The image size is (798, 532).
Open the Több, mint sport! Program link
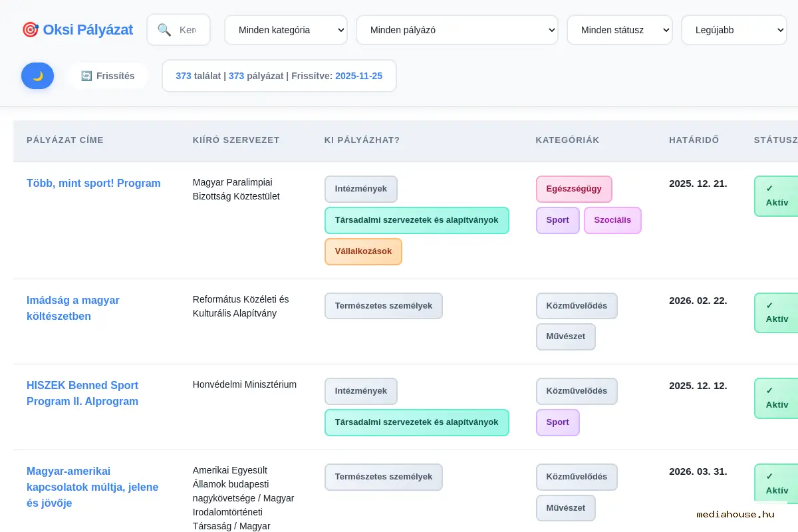coord(94,183)
